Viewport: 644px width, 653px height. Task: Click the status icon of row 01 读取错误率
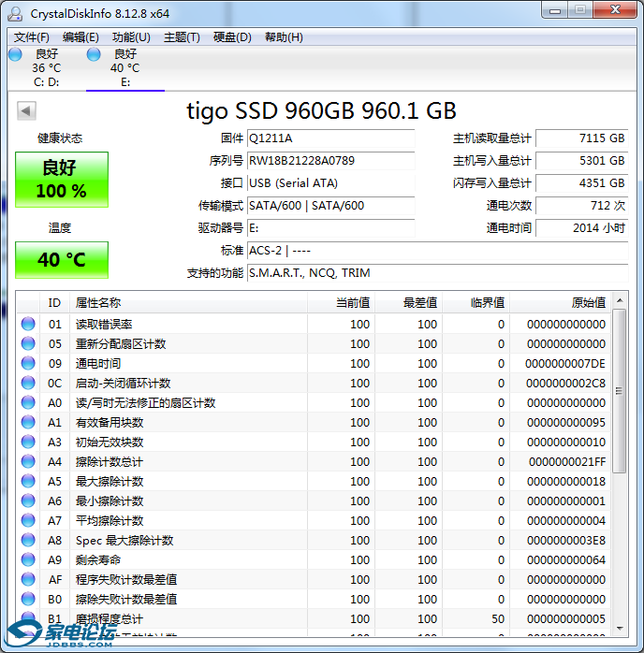(28, 324)
